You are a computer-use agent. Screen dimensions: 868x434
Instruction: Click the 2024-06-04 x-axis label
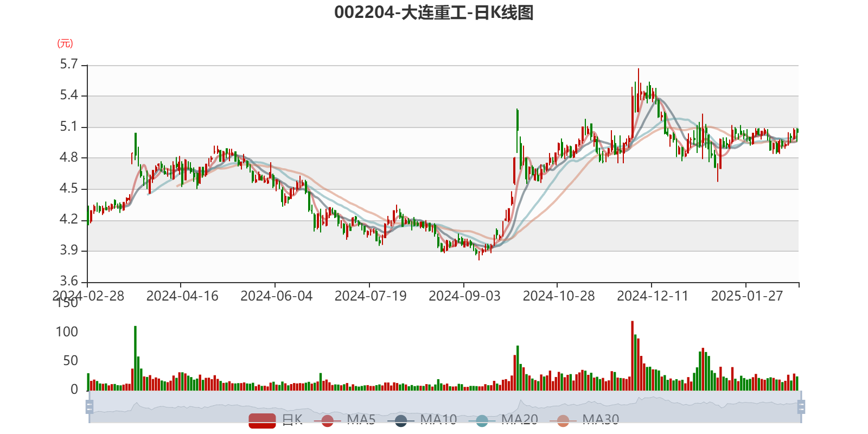[x=277, y=296]
